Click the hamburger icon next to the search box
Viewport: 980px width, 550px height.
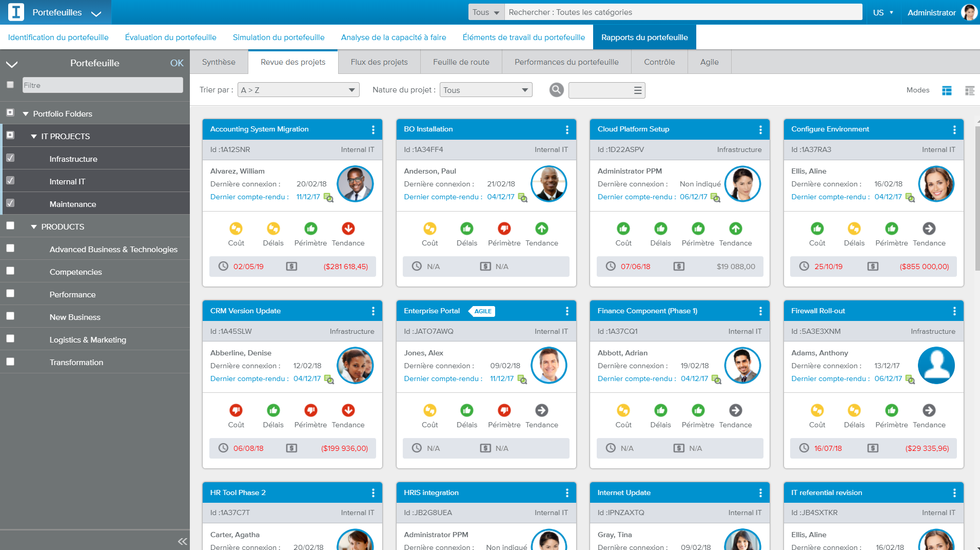click(x=636, y=90)
